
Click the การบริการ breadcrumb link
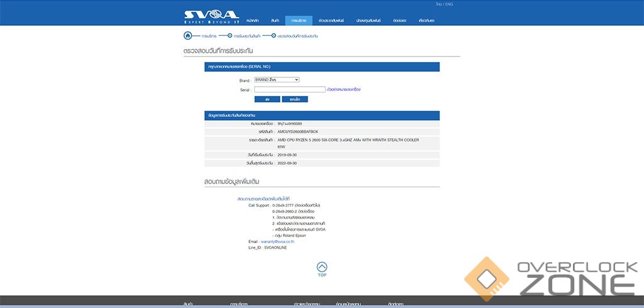click(x=209, y=36)
